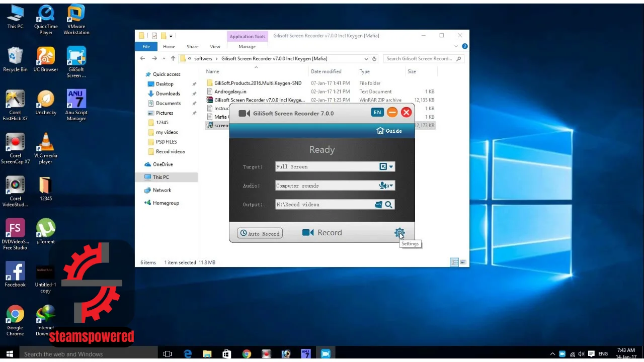
Task: Switch Explorer to large icons view
Action: [463, 262]
